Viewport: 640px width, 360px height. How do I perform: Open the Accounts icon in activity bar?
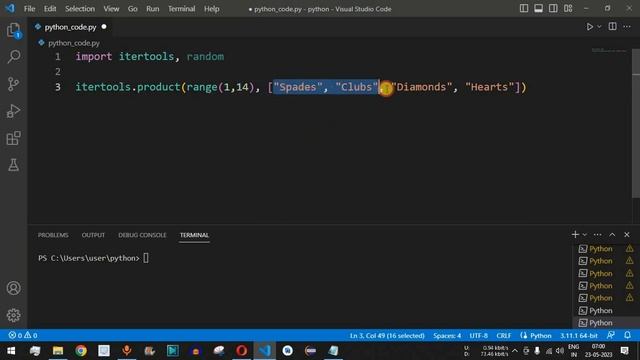(x=13, y=288)
